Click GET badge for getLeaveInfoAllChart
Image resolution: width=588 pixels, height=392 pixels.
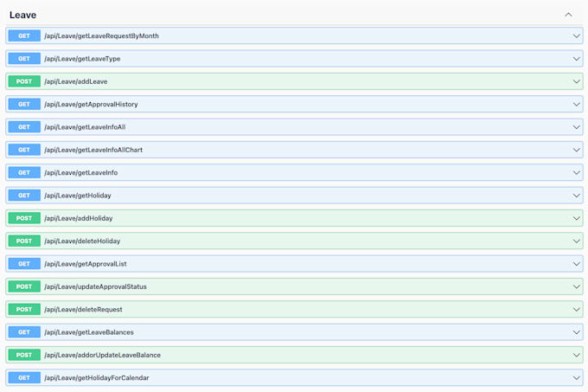click(x=24, y=150)
